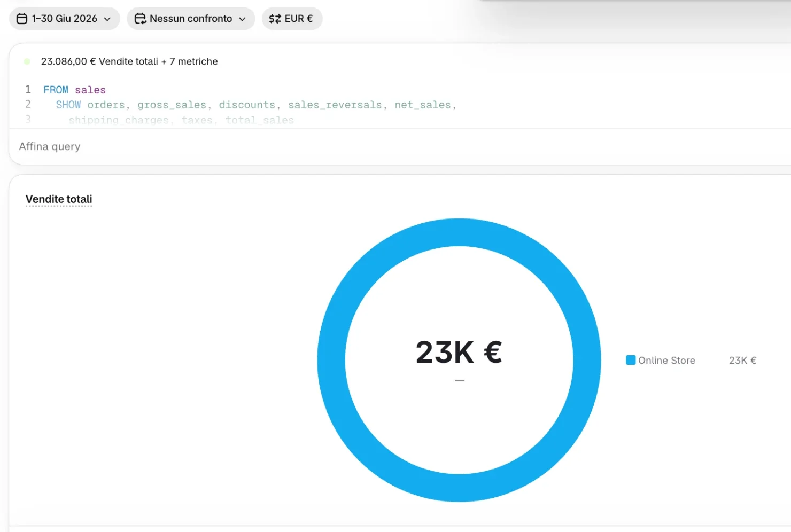Click the 23.086,00 € Vendite totali summary text
791x532 pixels.
pyautogui.click(x=129, y=61)
